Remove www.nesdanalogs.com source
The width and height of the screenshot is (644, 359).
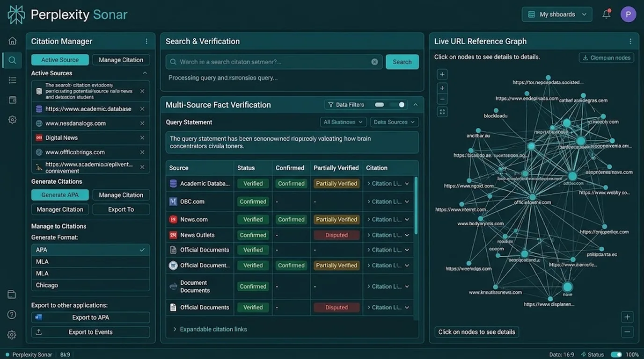142,123
